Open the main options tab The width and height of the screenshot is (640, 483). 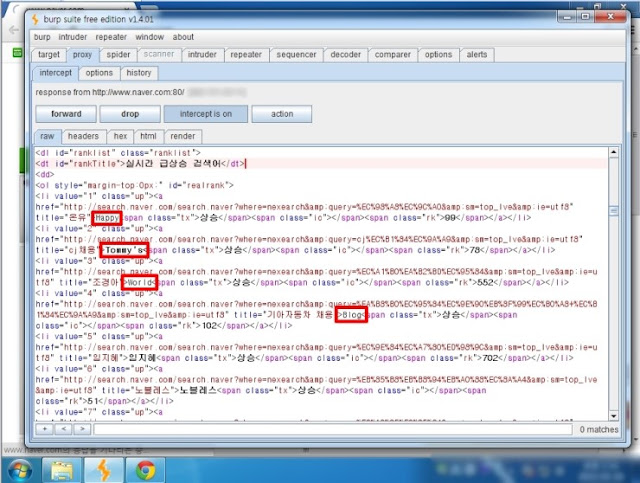coord(438,55)
